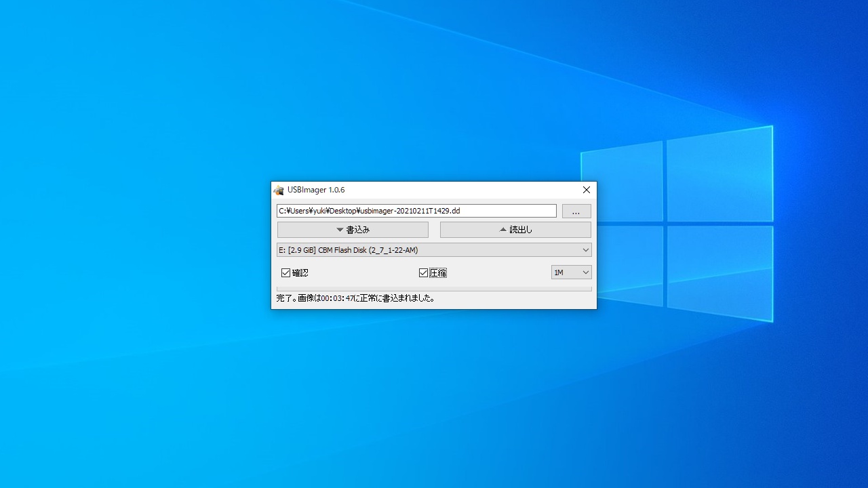Viewport: 868px width, 488px height.
Task: Click the status message 完了。画像は00:03:47に正常に書込まれました。
Action: click(x=356, y=298)
